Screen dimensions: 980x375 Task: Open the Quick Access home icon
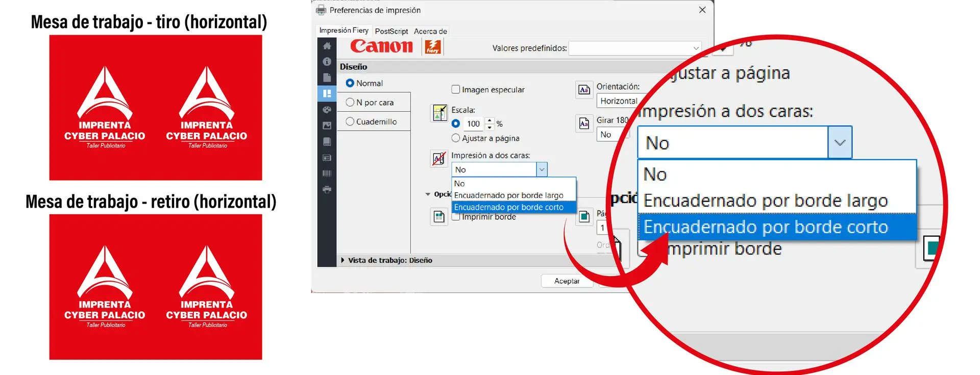pos(327,46)
